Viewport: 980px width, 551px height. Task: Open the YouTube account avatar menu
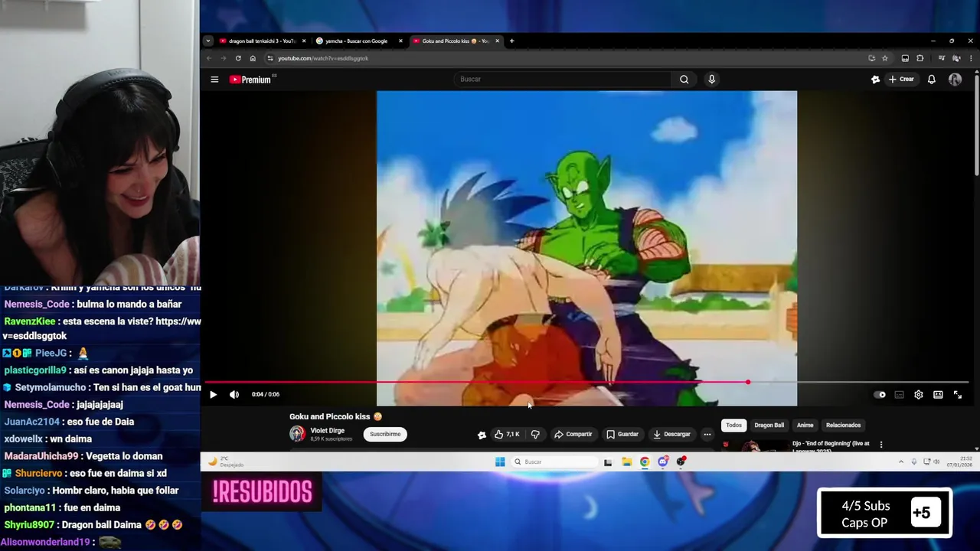coord(955,80)
